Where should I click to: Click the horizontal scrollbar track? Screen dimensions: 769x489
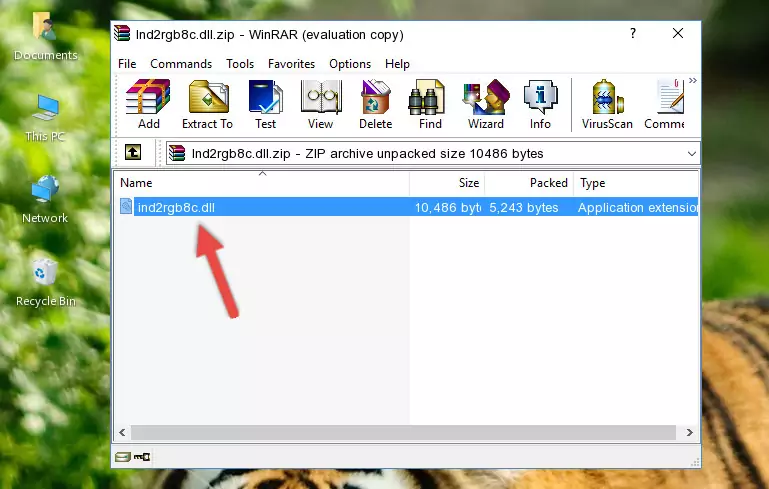[403, 432]
